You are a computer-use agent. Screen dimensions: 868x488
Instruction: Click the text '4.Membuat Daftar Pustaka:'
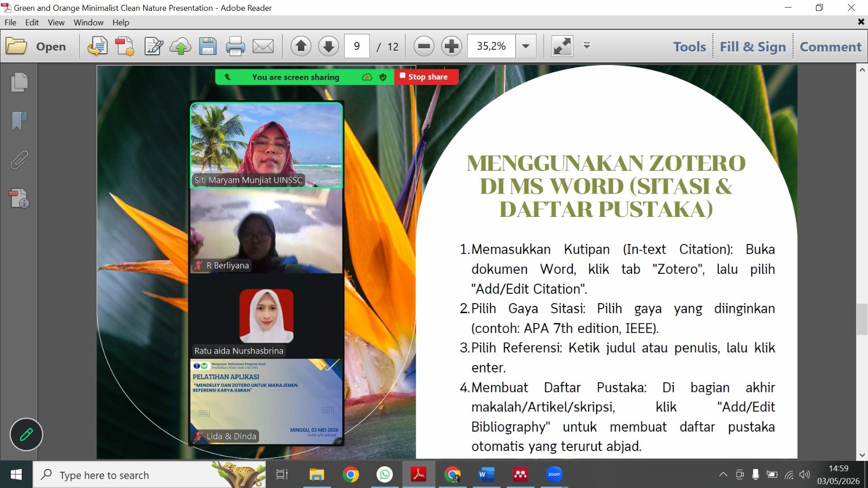click(x=553, y=388)
